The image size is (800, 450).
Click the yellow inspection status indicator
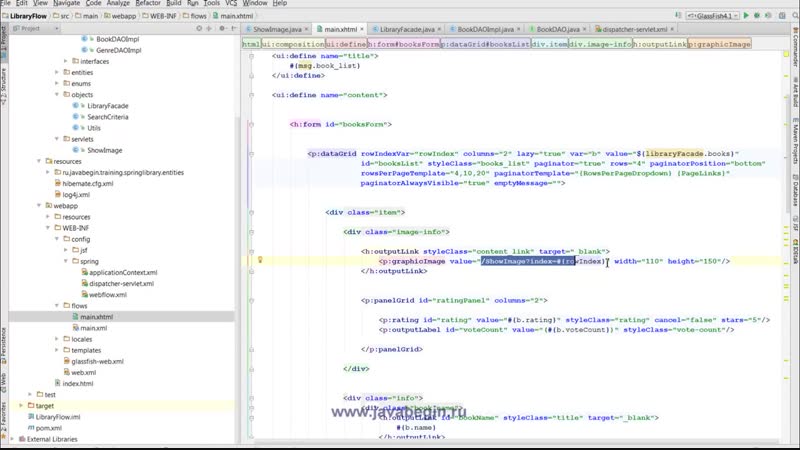click(786, 54)
